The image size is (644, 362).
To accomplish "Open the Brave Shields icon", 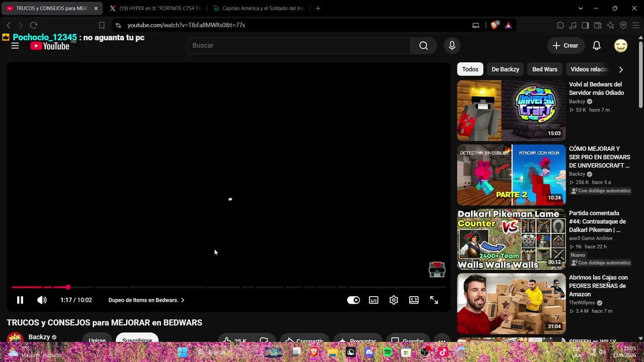I will (x=495, y=25).
